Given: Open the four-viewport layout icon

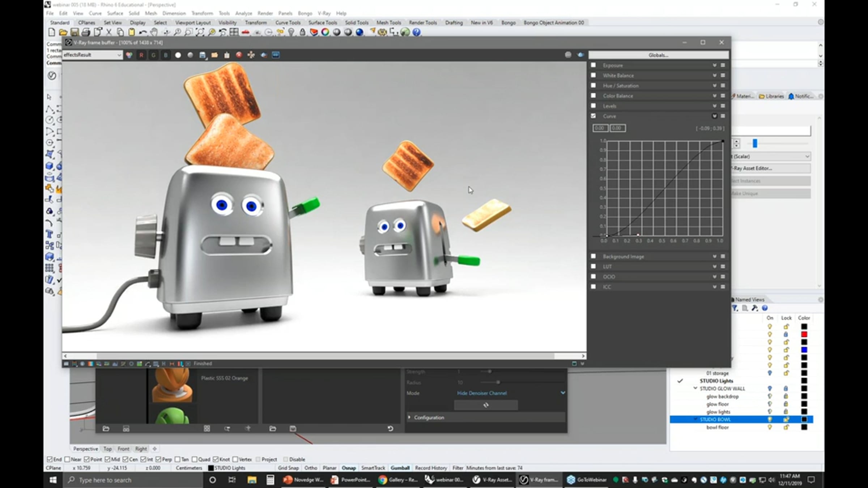Looking at the screenshot, I should click(234, 32).
